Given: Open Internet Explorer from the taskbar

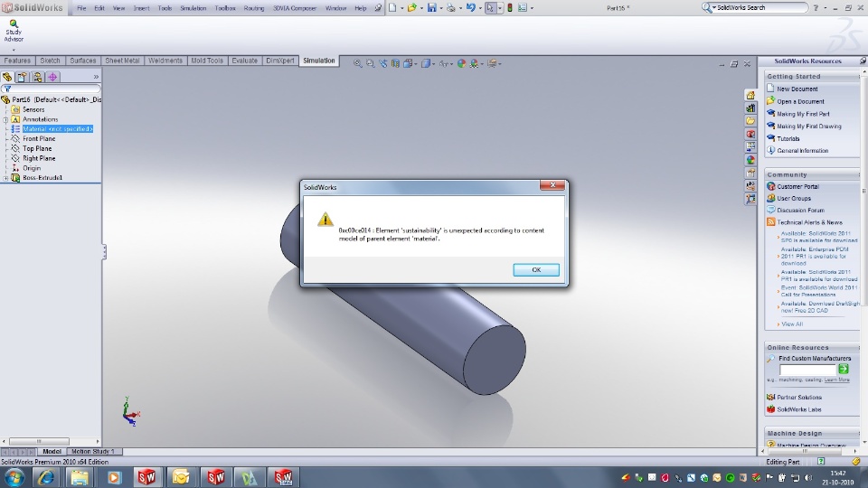Looking at the screenshot, I should (46, 477).
